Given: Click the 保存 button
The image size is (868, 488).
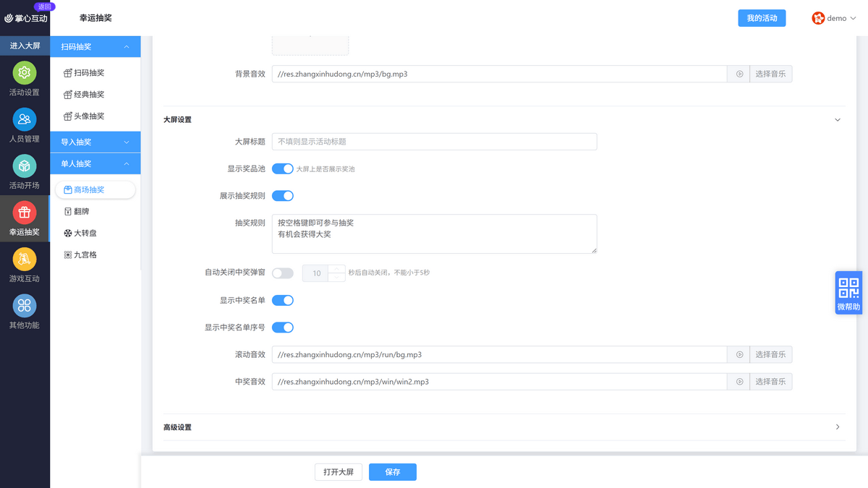Looking at the screenshot, I should point(393,472).
